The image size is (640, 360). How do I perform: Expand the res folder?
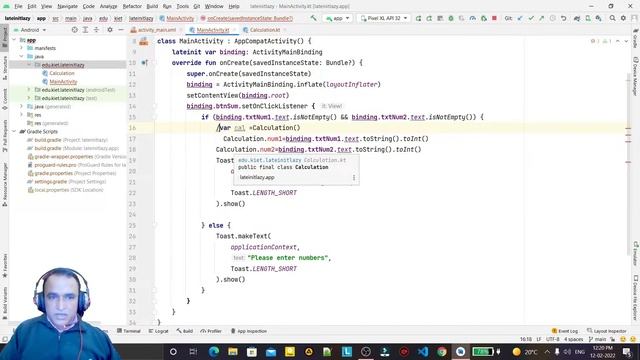[x=22, y=115]
